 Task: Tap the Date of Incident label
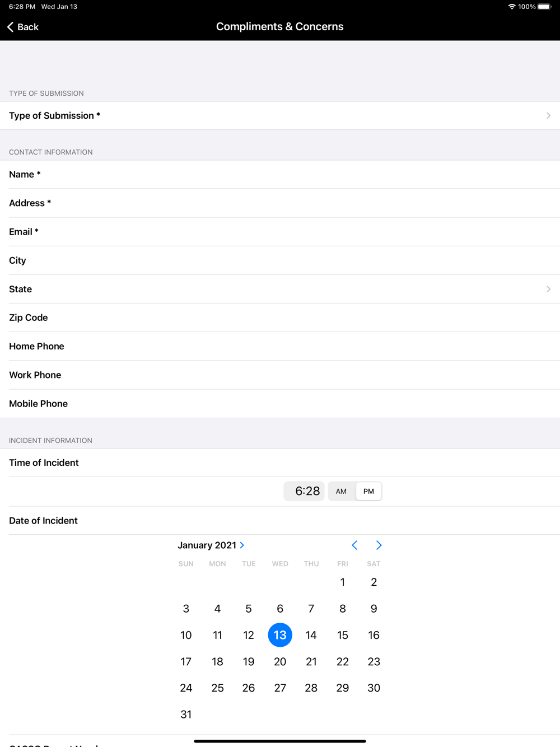click(x=43, y=521)
